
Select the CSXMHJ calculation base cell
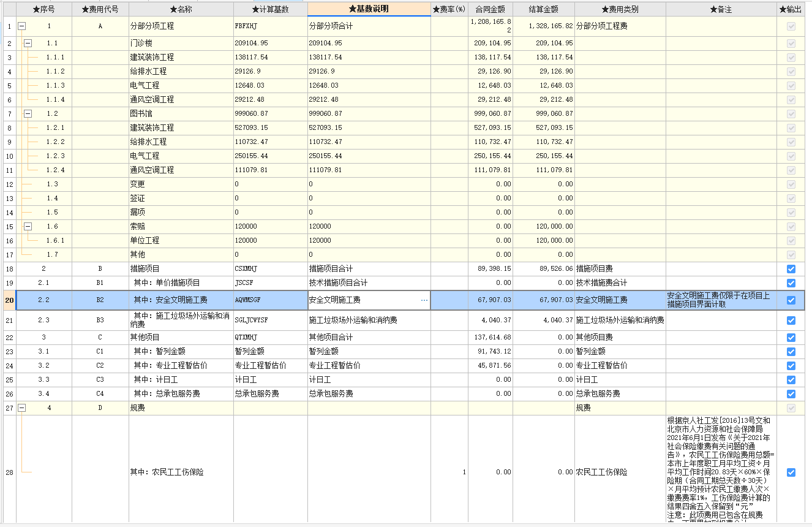271,269
